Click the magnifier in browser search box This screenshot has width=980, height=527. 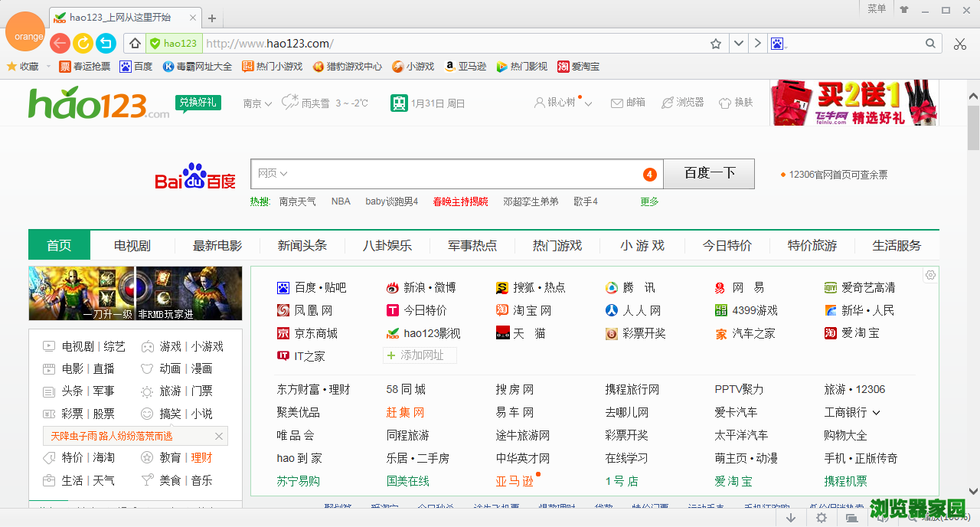[931, 44]
